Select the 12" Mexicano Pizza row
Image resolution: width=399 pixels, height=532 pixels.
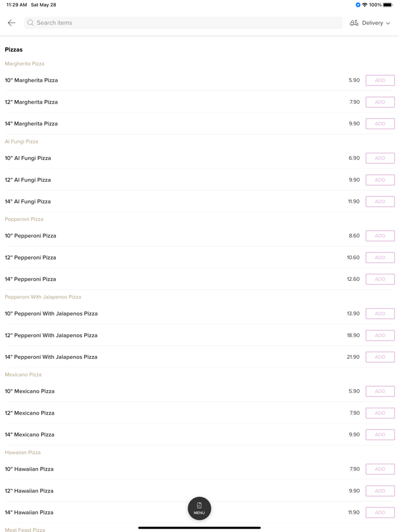(x=30, y=413)
